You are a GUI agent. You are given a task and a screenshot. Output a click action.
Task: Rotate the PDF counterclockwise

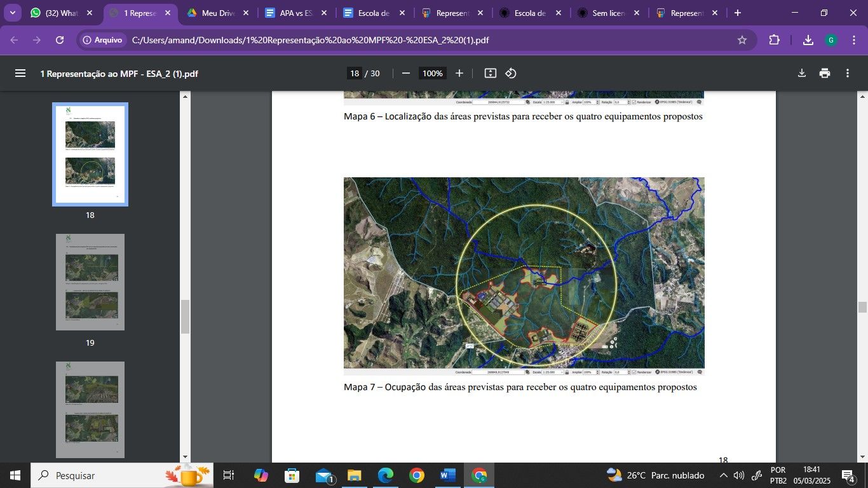(x=511, y=73)
